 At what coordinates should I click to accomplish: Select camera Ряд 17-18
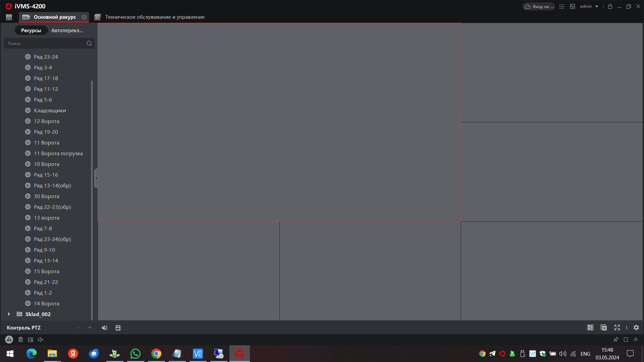(x=46, y=78)
